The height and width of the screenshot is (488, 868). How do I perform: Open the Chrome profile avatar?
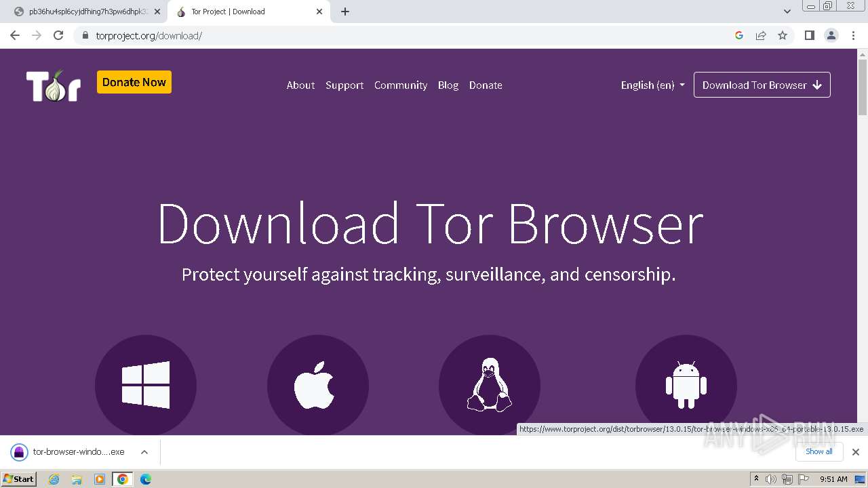pos(831,35)
